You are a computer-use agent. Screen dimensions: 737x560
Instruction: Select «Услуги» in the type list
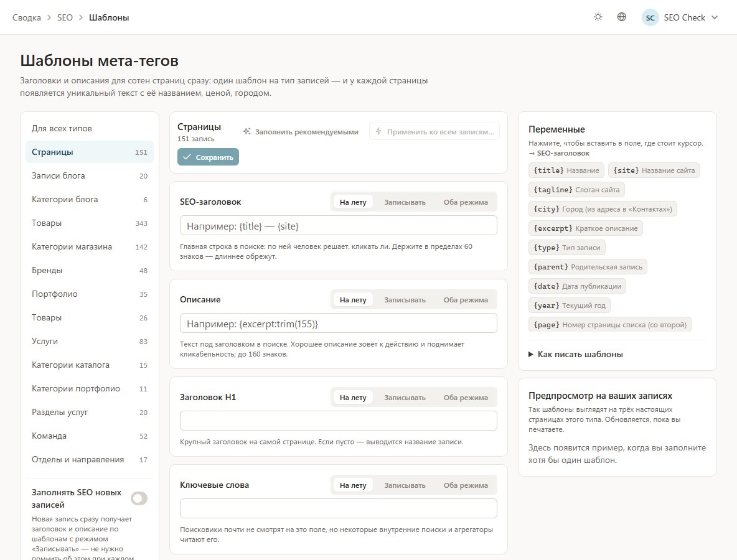(x=89, y=341)
